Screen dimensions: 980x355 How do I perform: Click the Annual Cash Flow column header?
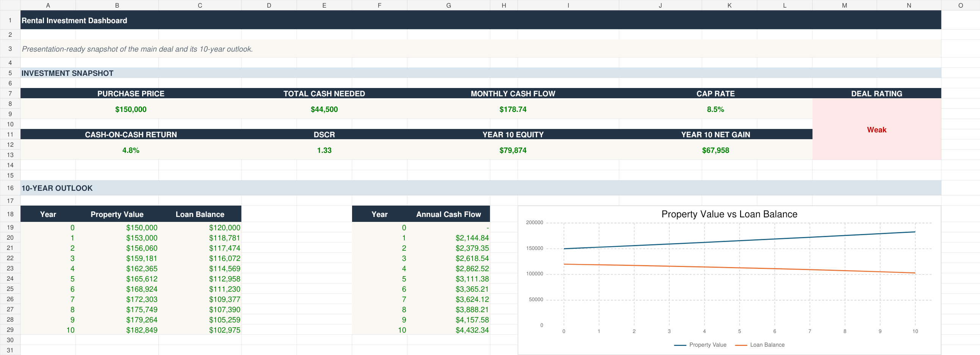click(449, 214)
